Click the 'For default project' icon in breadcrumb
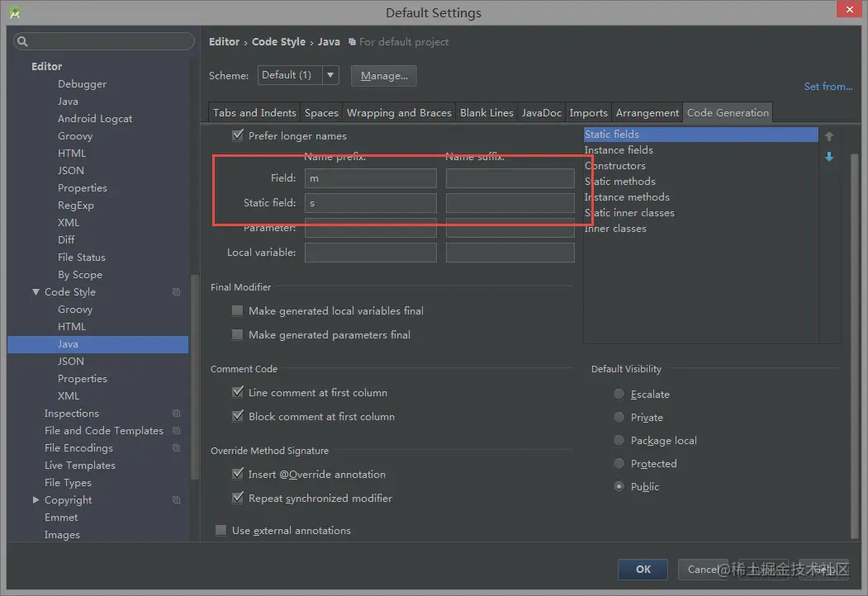The image size is (868, 596). coord(352,42)
